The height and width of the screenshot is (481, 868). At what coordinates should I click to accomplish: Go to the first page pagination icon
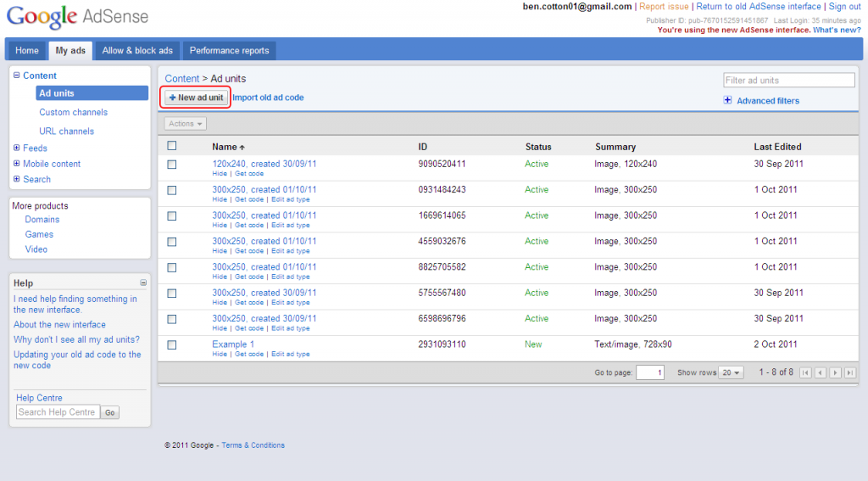tap(805, 372)
